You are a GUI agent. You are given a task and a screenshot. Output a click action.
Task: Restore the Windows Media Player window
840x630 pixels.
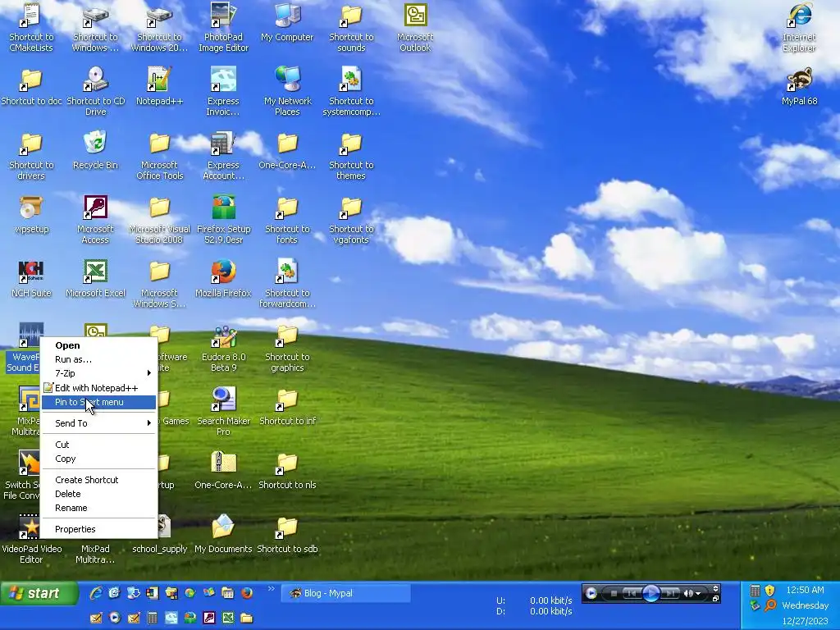(715, 598)
